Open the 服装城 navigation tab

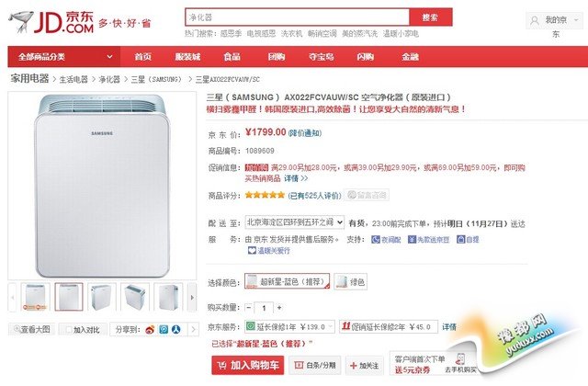(187, 56)
